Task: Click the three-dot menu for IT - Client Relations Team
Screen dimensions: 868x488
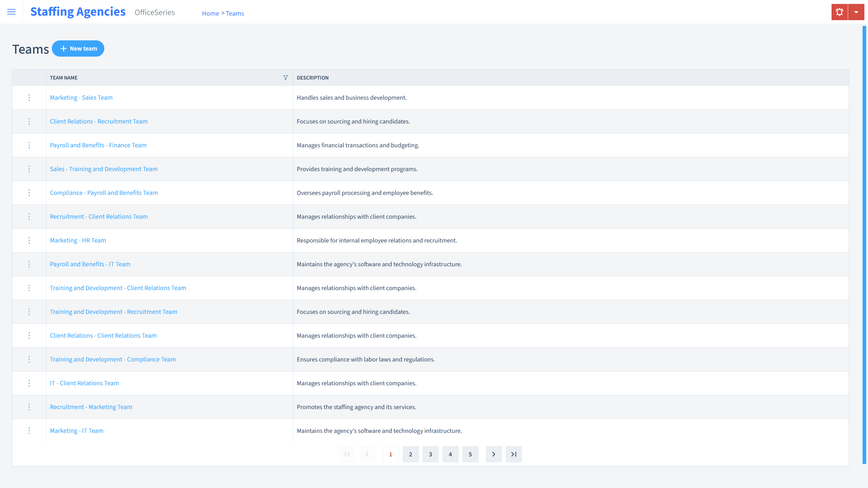Action: pos(29,383)
